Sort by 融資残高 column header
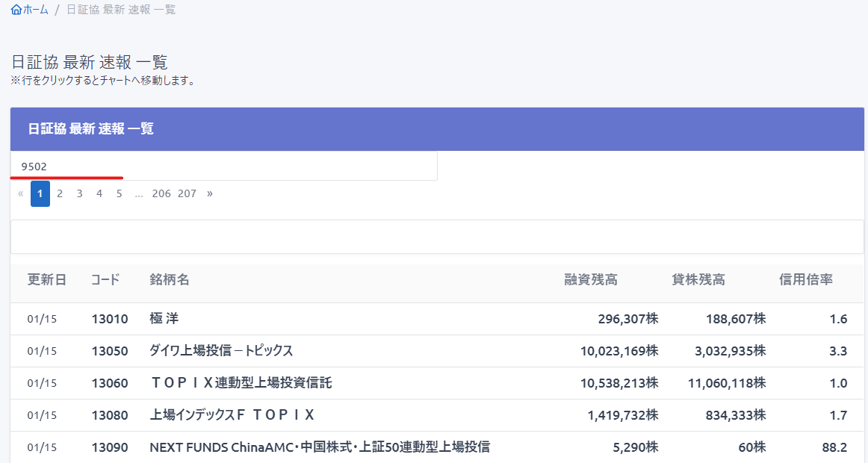868x463 pixels. click(591, 280)
